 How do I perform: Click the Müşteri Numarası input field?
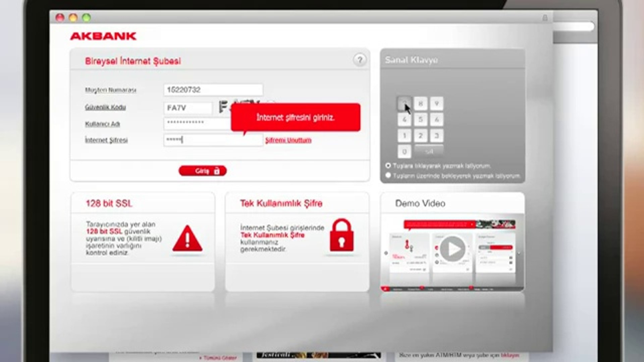[213, 90]
